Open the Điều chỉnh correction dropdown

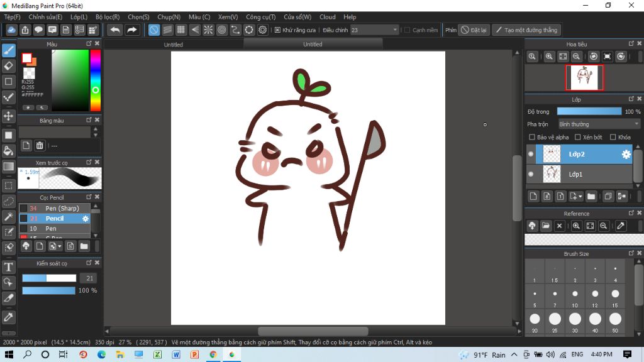374,30
